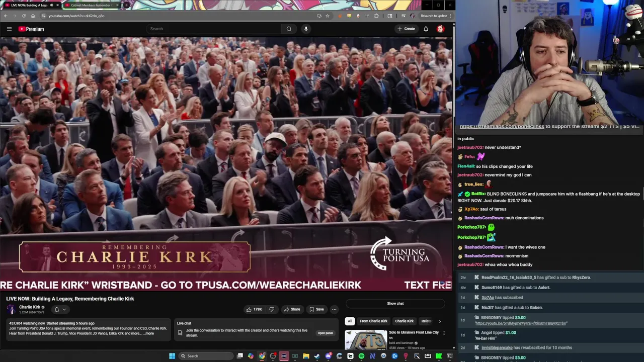The height and width of the screenshot is (362, 644).
Task: Open the Windows Start menu
Action: pos(172,356)
